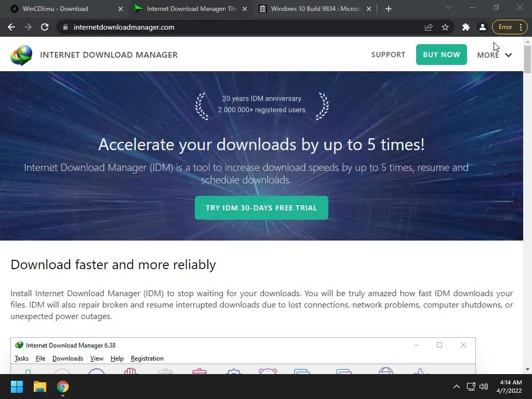
Task: Open File menu in IDM screenshot
Action: [41, 358]
